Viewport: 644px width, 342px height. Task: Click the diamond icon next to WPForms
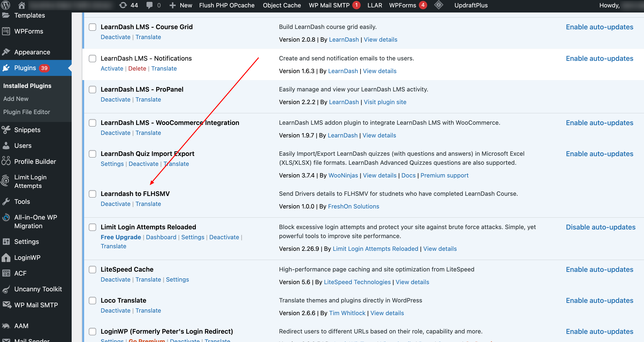coord(439,5)
